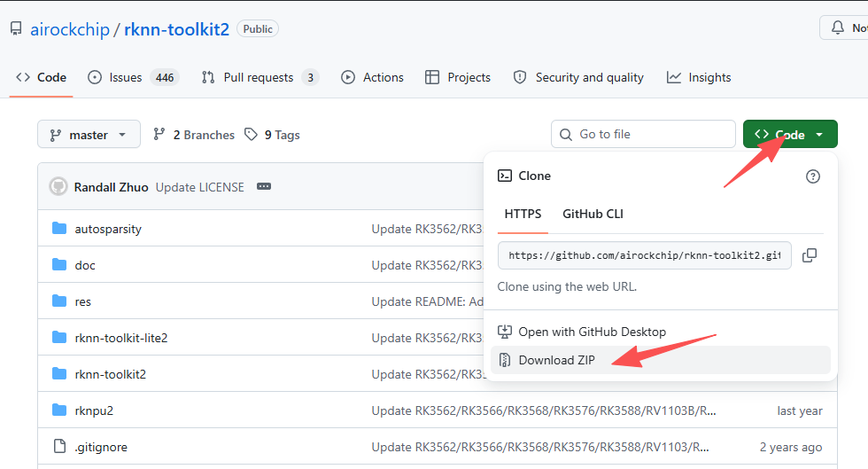
Task: Select the GitHub CLI clone tab
Action: click(593, 214)
